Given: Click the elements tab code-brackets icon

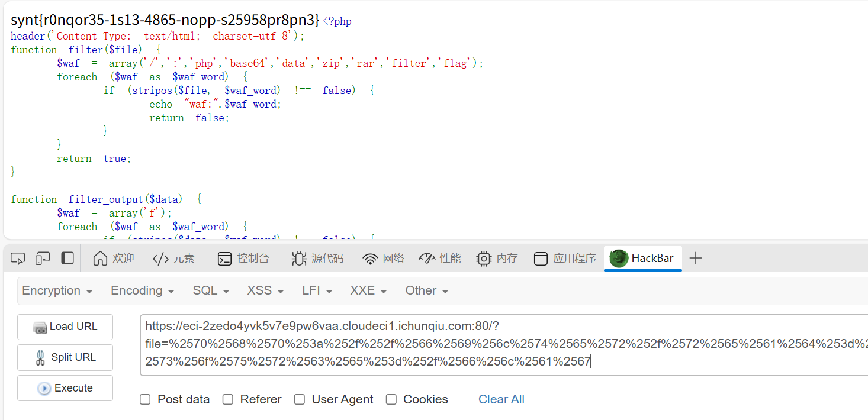Looking at the screenshot, I should 160,259.
